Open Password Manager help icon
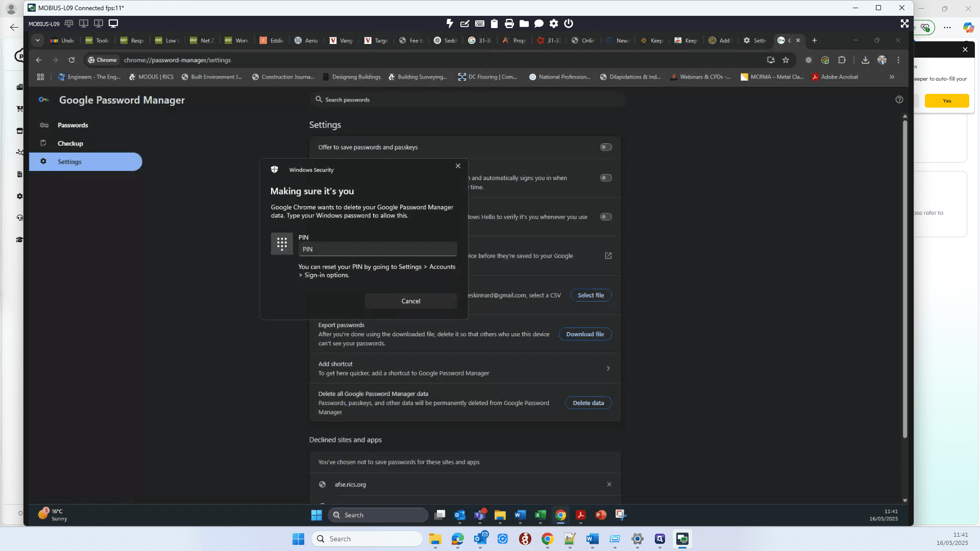 point(899,99)
